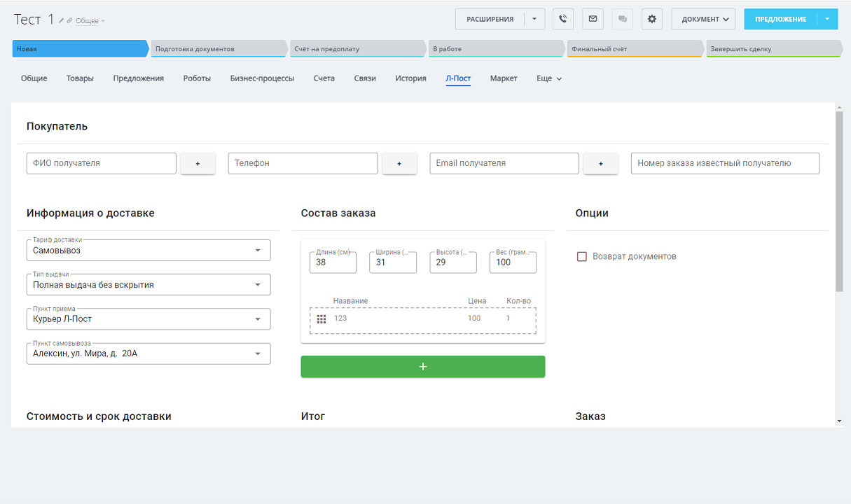Screen dimensions: 851x504
Task: Click the scroll down arrow of the form
Action: point(839,421)
